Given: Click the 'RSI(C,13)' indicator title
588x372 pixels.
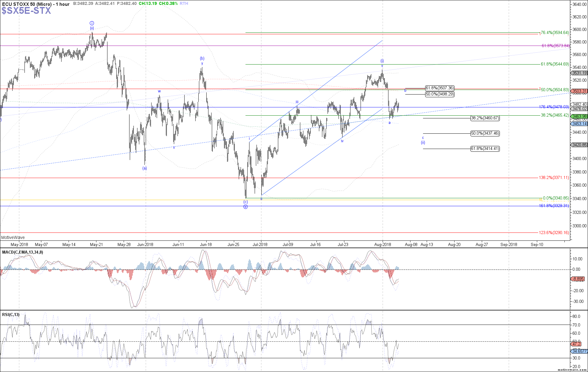Looking at the screenshot, I should [x=11, y=315].
